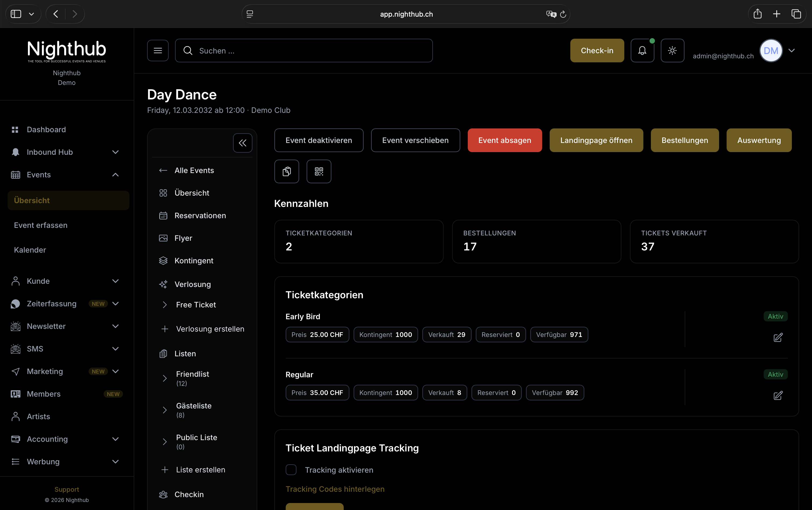This screenshot has width=812, height=510.
Task: Open Auswertung button
Action: [759, 140]
